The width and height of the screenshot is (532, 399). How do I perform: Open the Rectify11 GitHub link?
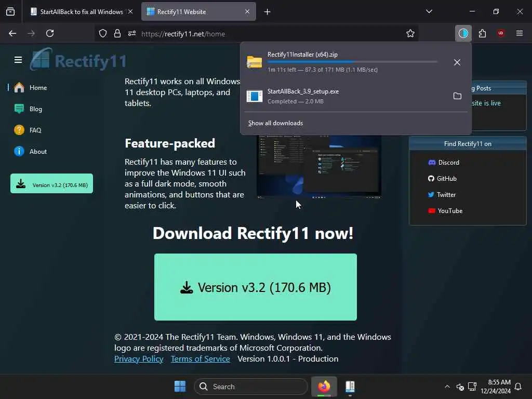pos(442,179)
